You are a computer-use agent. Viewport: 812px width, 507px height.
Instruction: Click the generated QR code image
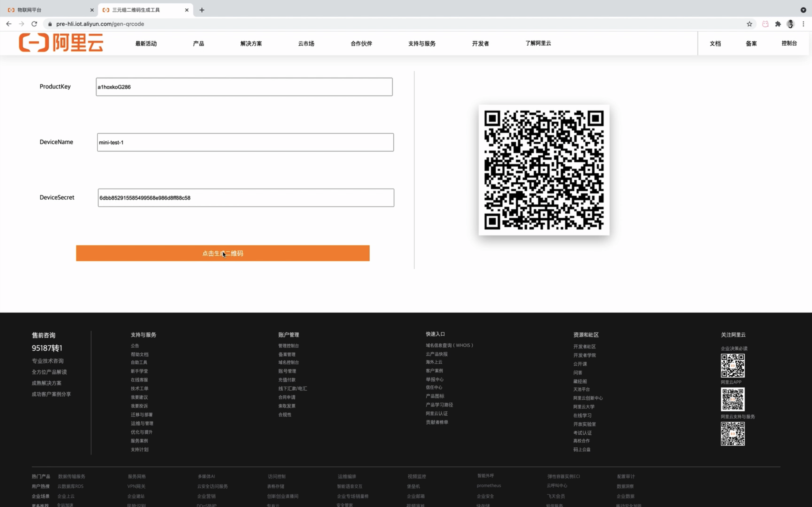click(x=544, y=170)
